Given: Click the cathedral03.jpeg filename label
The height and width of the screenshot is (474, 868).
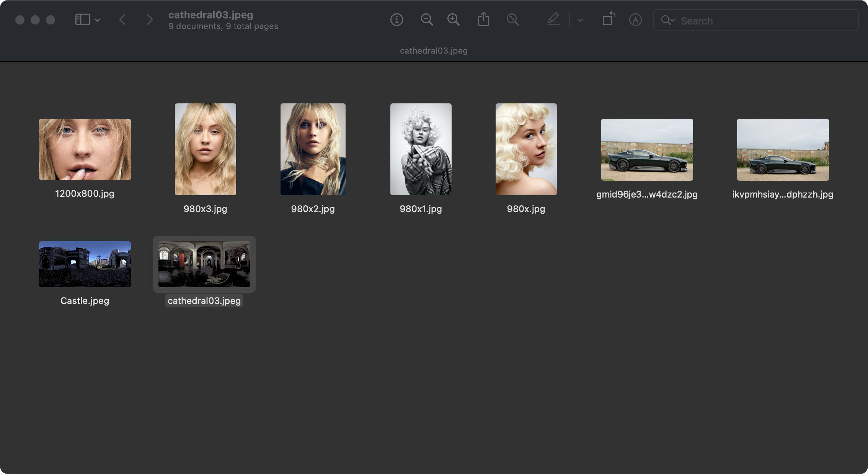Looking at the screenshot, I should [204, 301].
